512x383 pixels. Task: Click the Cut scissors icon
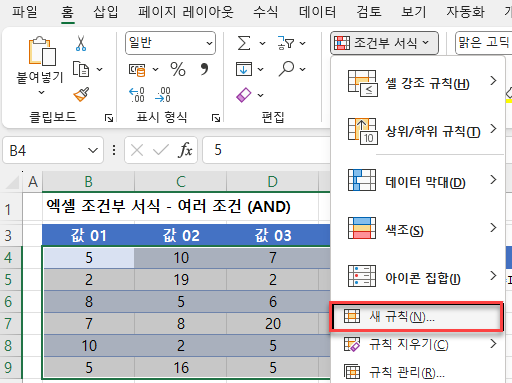(81, 43)
